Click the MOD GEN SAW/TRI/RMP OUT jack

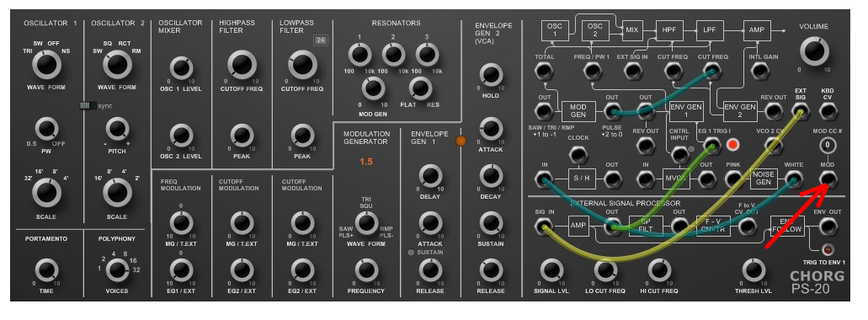click(544, 112)
